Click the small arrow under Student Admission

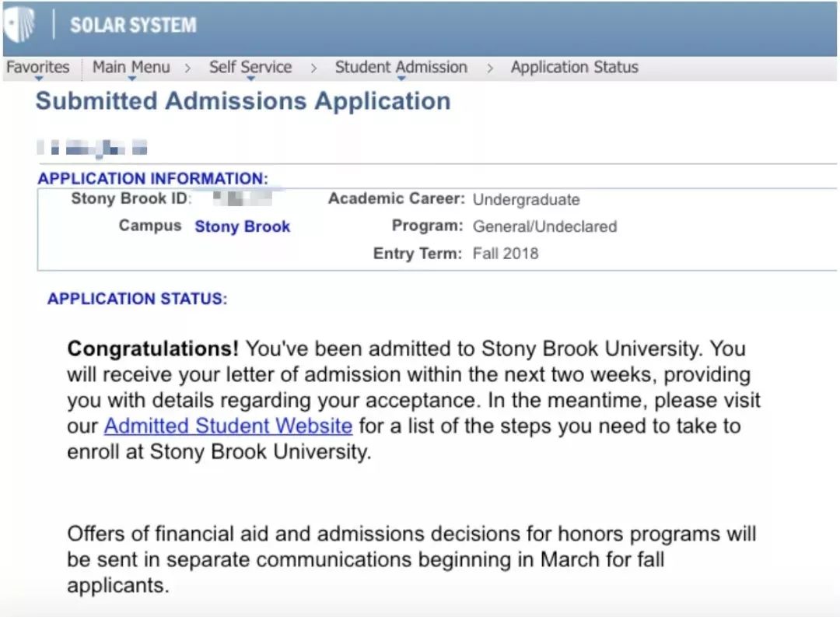401,79
